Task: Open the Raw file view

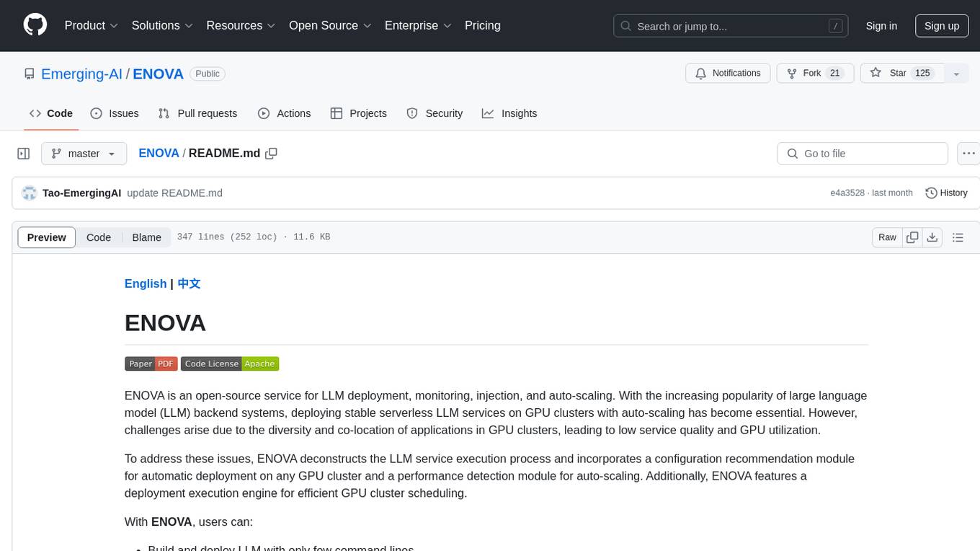Action: pyautogui.click(x=887, y=237)
